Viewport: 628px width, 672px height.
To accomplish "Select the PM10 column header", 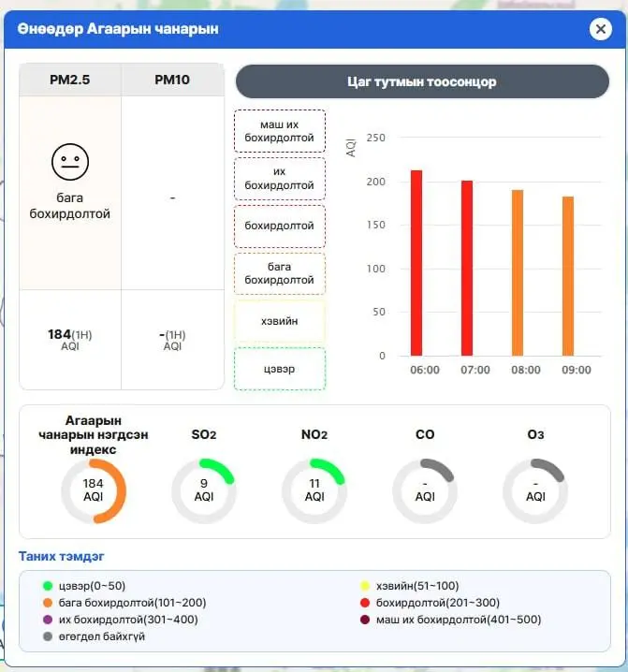I will point(172,80).
